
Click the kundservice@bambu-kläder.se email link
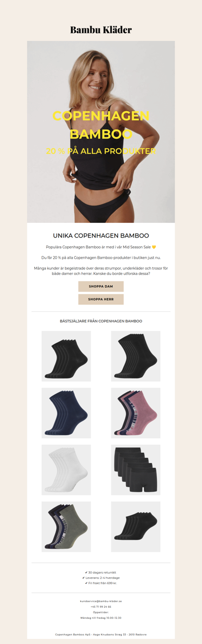101,601
